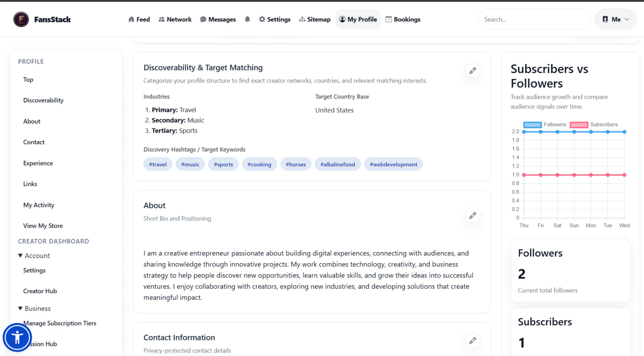Screen dimensions: 644x356
Task: Click the Me account badge icon
Action: coord(605,19)
